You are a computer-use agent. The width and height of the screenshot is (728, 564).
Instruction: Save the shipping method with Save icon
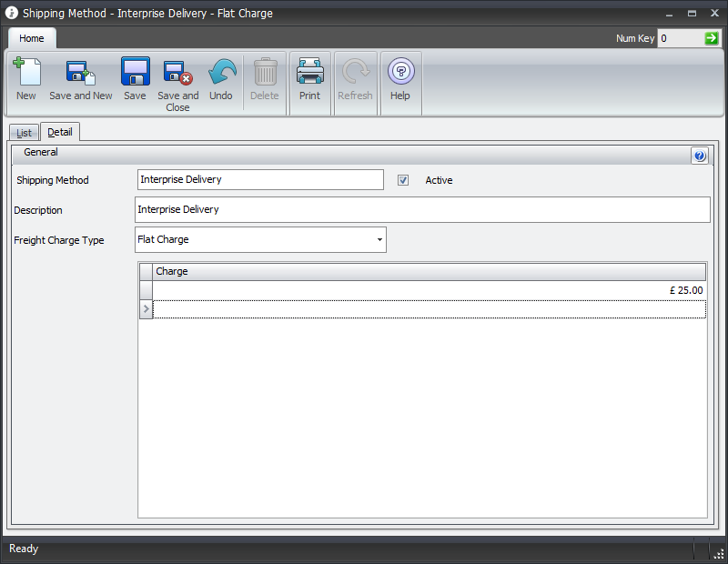(135, 73)
